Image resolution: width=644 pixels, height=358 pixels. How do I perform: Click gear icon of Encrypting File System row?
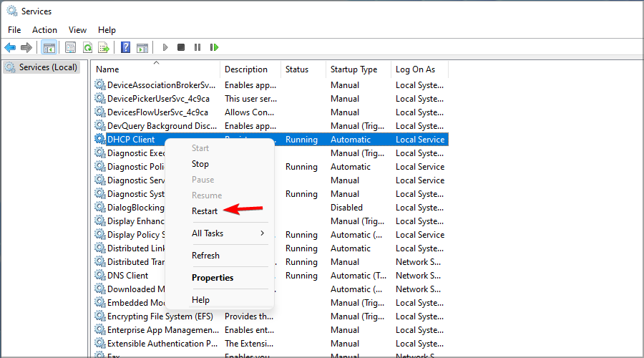click(99, 316)
